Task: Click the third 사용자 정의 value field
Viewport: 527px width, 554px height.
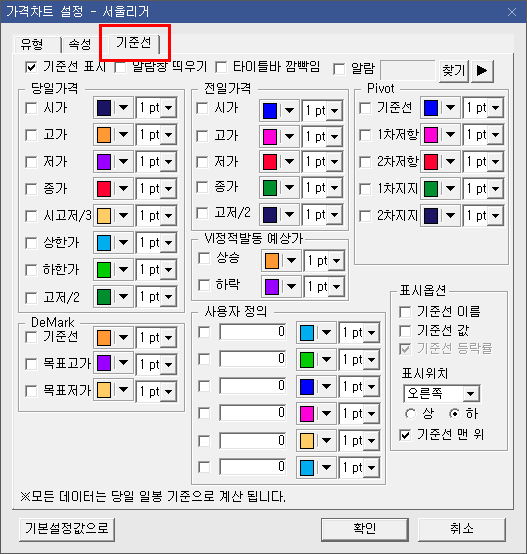Action: pos(253,386)
